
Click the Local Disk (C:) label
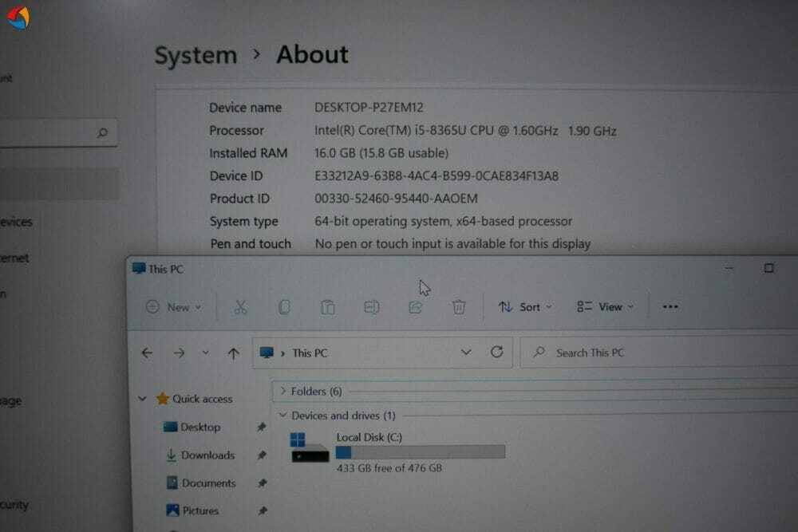coord(369,437)
